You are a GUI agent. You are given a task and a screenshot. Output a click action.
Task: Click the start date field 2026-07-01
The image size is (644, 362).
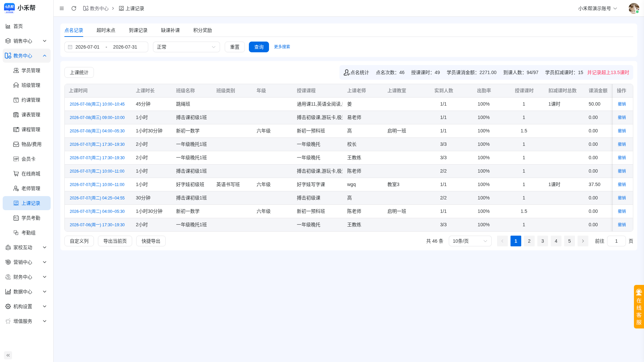[88, 47]
